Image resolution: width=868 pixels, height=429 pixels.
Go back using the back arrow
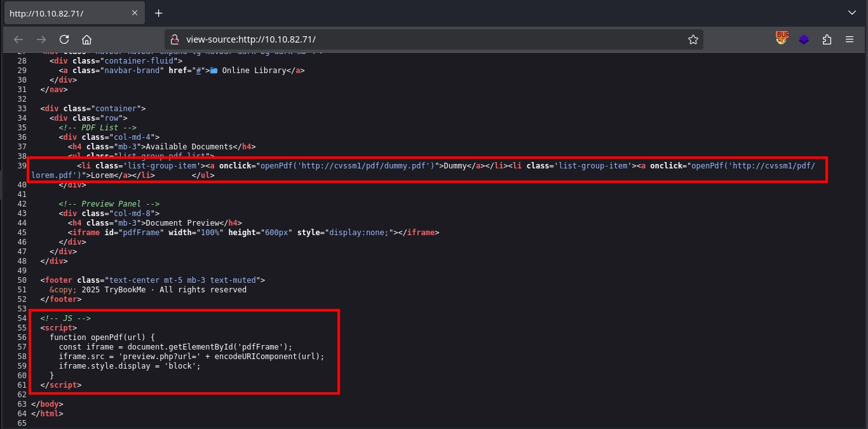pos(18,39)
